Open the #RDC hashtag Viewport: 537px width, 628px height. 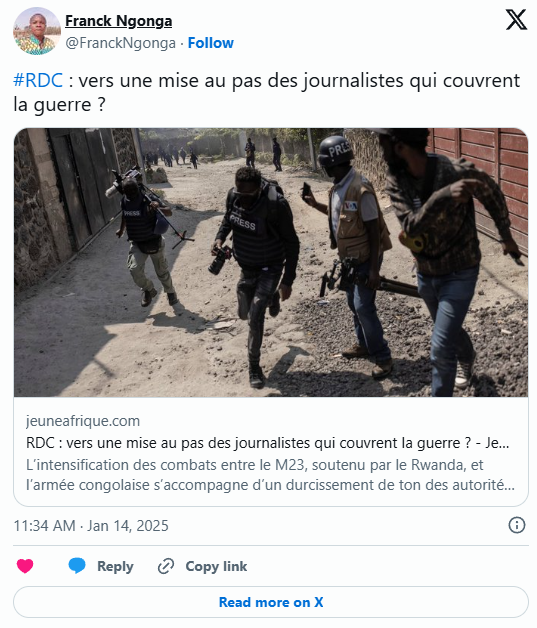38,81
